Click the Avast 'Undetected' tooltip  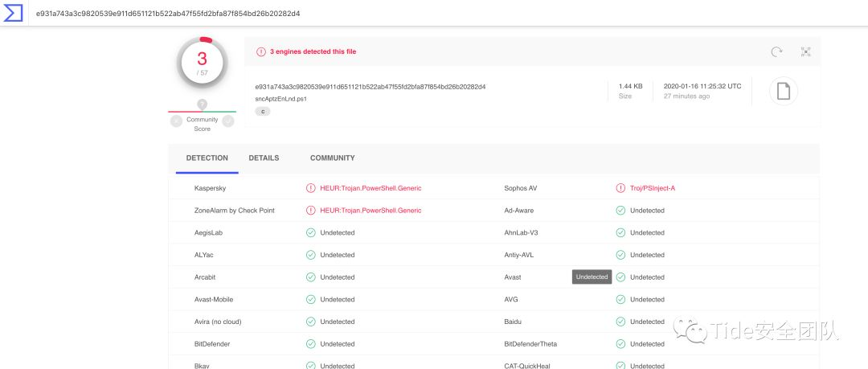pyautogui.click(x=592, y=277)
